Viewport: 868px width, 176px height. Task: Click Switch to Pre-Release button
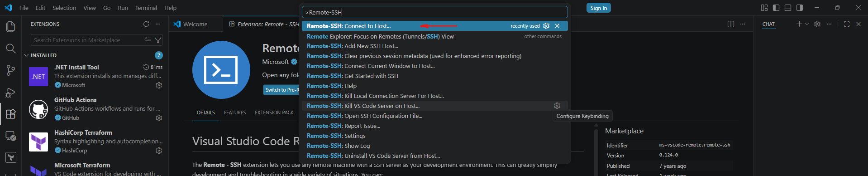click(281, 90)
